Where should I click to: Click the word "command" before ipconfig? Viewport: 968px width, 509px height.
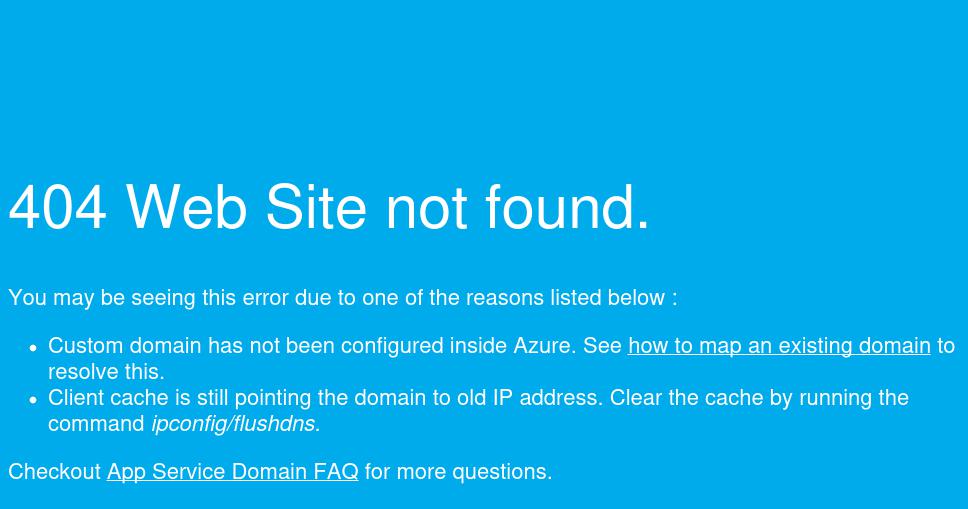pyautogui.click(x=96, y=424)
